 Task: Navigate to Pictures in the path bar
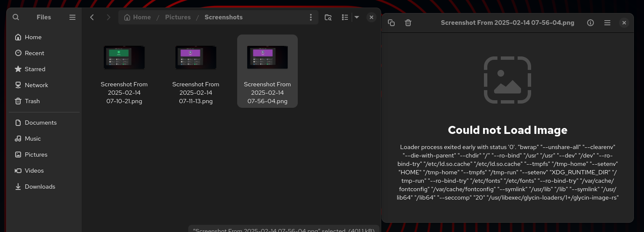click(x=178, y=17)
